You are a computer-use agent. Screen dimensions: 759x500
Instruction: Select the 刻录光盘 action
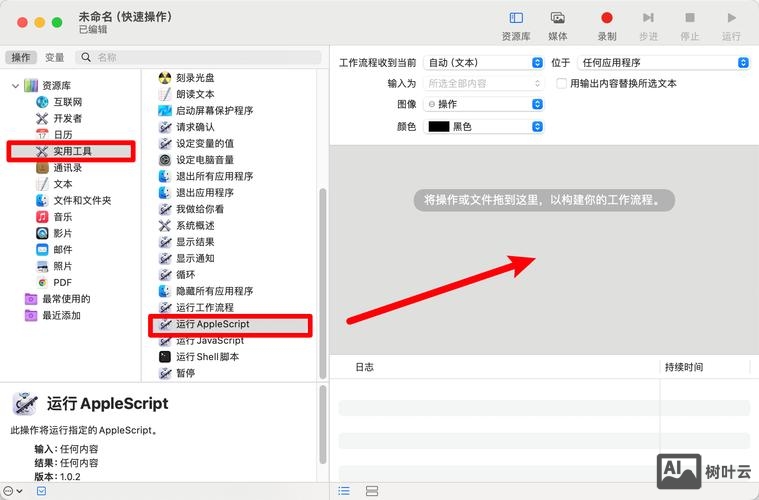pos(187,77)
